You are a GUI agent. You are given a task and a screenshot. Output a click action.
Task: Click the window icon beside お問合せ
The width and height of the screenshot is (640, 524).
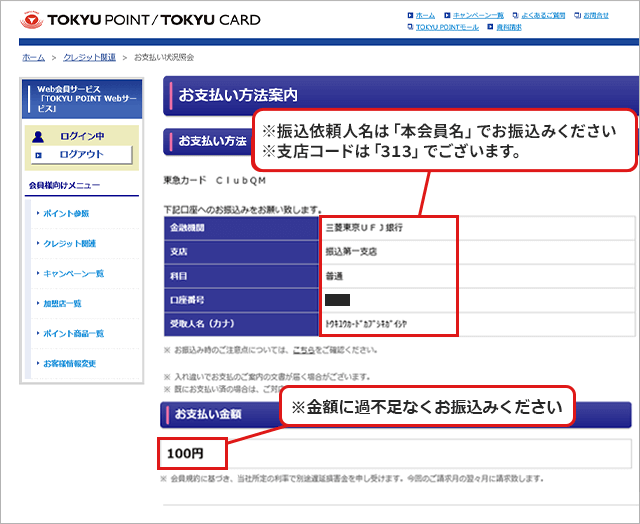click(x=577, y=16)
